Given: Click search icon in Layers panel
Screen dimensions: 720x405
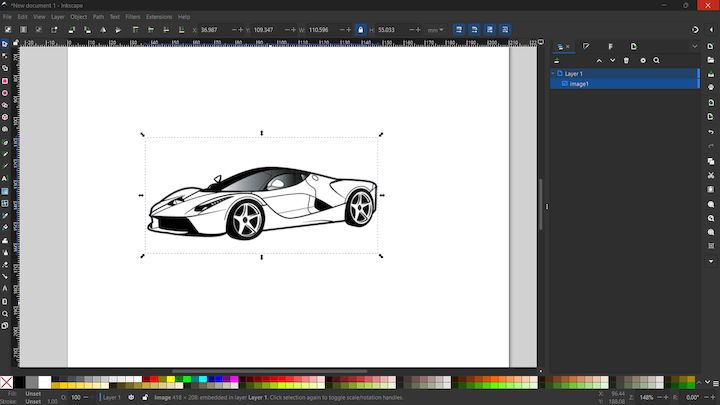Looking at the screenshot, I should [657, 60].
